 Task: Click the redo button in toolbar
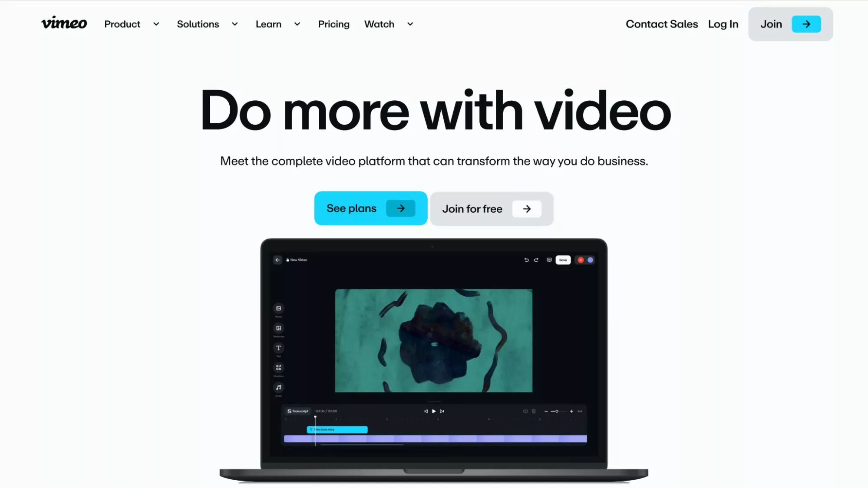coord(536,260)
